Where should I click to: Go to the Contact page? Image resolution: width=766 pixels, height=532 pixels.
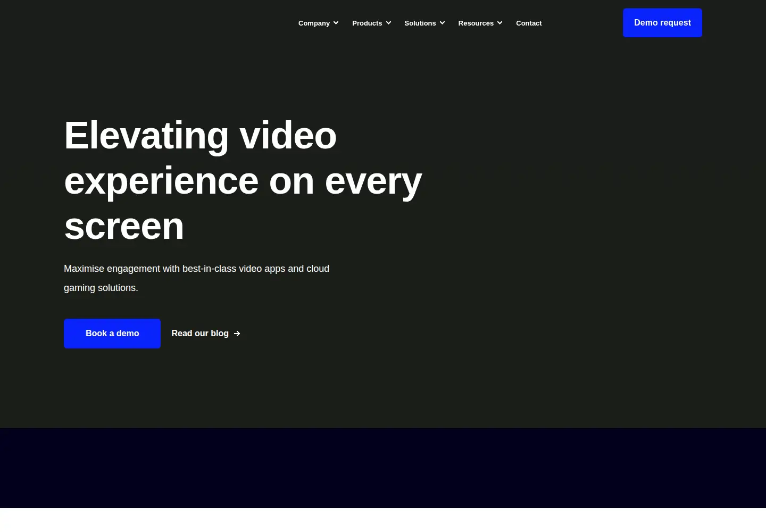[529, 23]
